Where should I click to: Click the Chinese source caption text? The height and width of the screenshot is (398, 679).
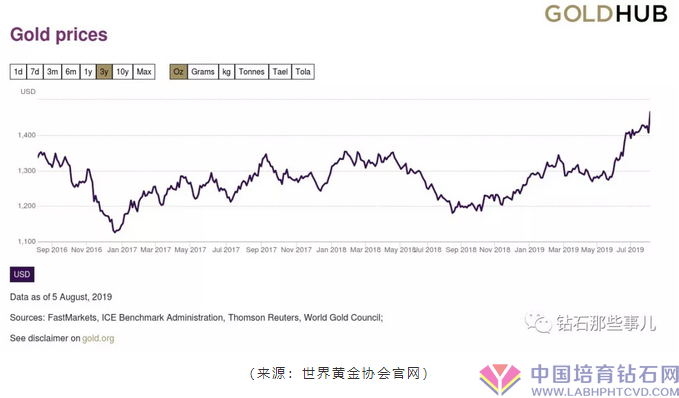(x=339, y=373)
